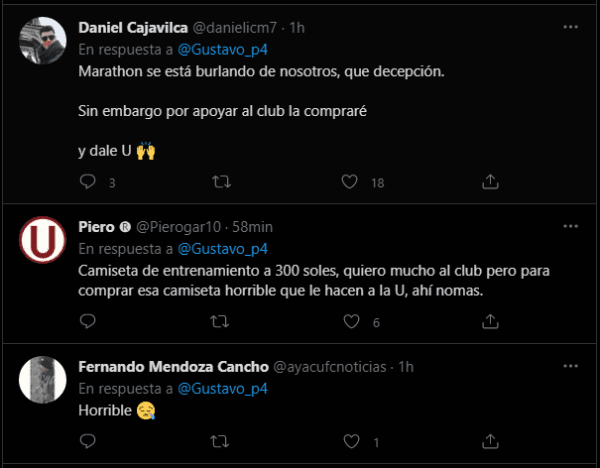Reply to Piero's tweet
The width and height of the screenshot is (600, 468).
pyautogui.click(x=87, y=322)
